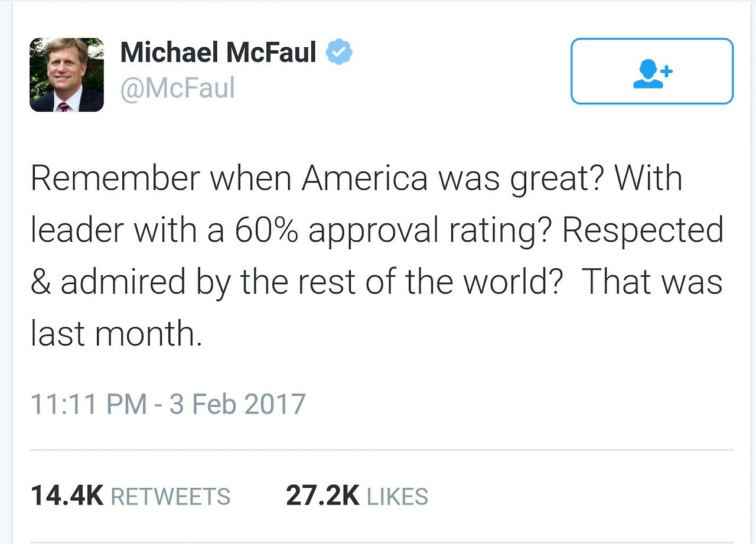Click the ampersand starting the third tweet line
This screenshot has width=756, height=544.
40,282
